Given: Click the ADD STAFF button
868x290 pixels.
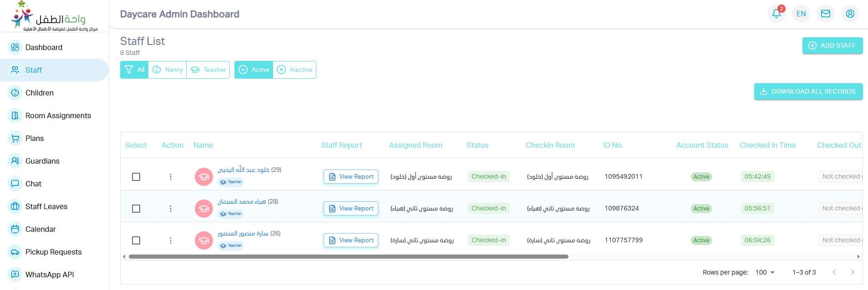Looking at the screenshot, I should point(832,45).
